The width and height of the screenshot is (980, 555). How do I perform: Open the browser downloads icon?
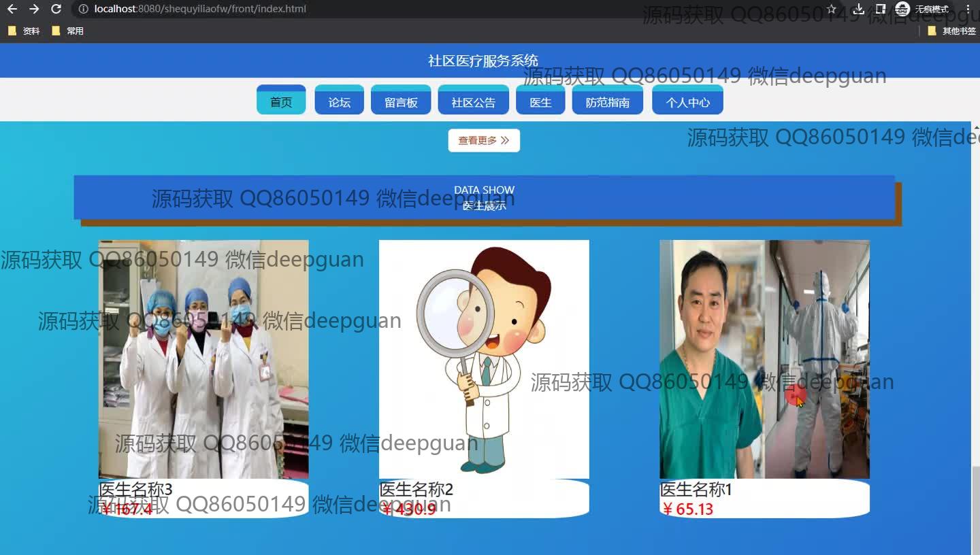tap(859, 9)
